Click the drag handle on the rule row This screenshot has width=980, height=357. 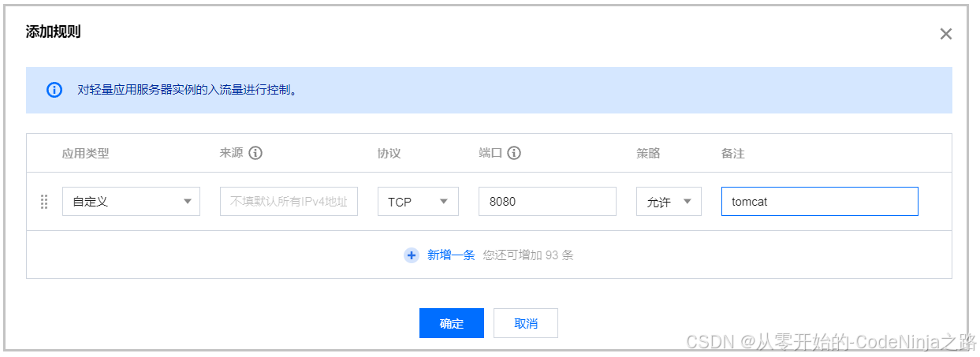pyautogui.click(x=44, y=202)
